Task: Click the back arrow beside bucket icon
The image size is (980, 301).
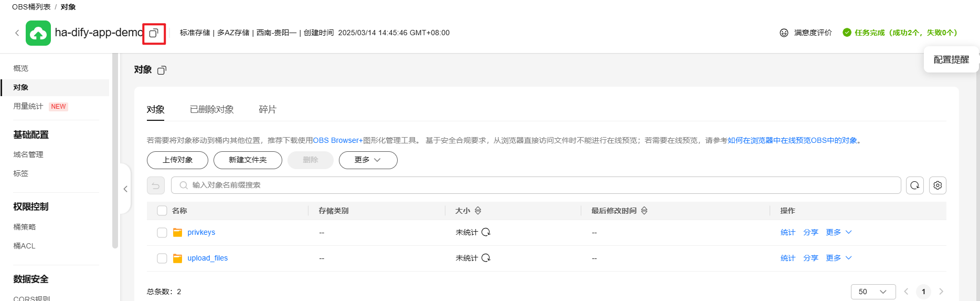Action: 17,33
